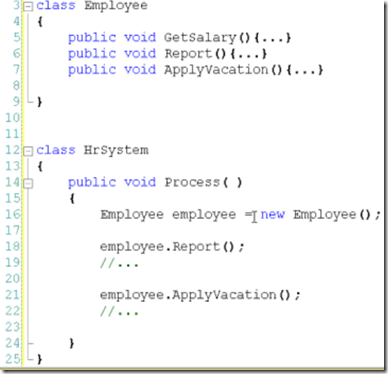Click the comment on line 22
Screen dimensions: 388x374
[119, 312]
